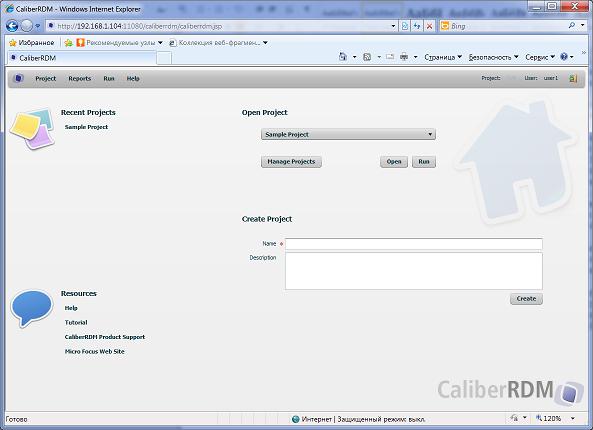Open Избранное favorites star
The image size is (593, 430).
pos(32,43)
